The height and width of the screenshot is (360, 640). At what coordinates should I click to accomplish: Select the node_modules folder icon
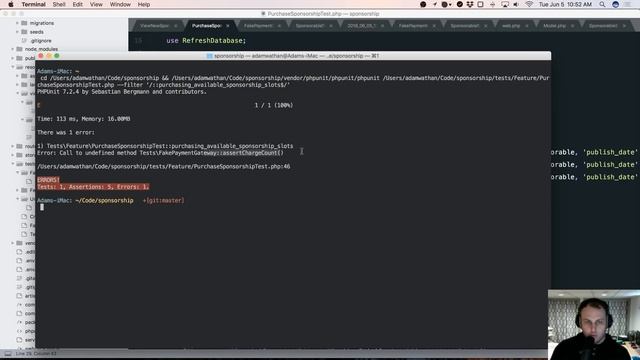(x=19, y=49)
